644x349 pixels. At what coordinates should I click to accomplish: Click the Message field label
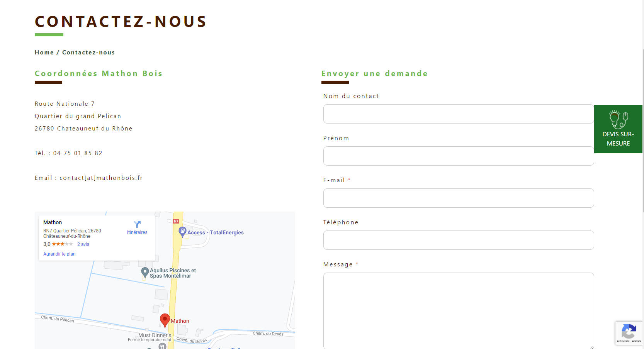[x=338, y=264]
